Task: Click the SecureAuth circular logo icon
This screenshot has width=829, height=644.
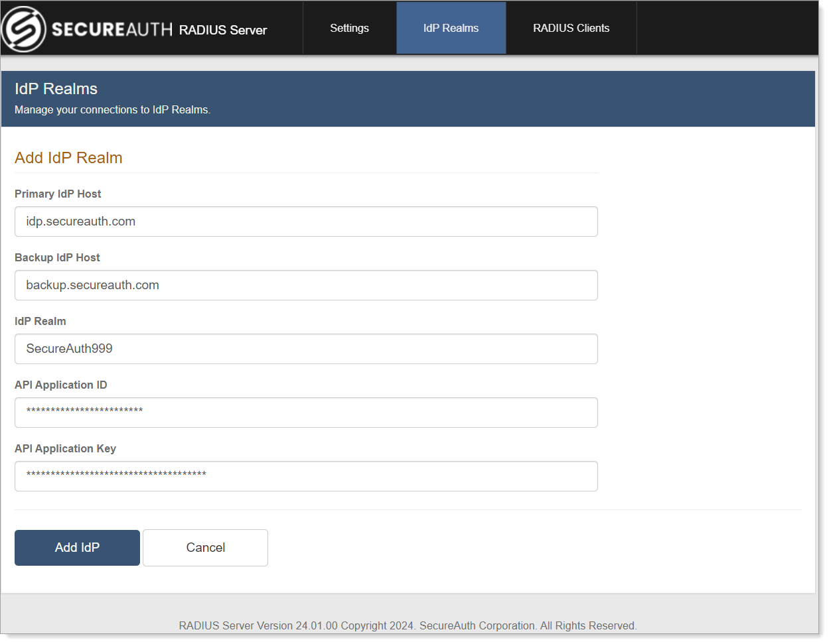Action: (24, 29)
